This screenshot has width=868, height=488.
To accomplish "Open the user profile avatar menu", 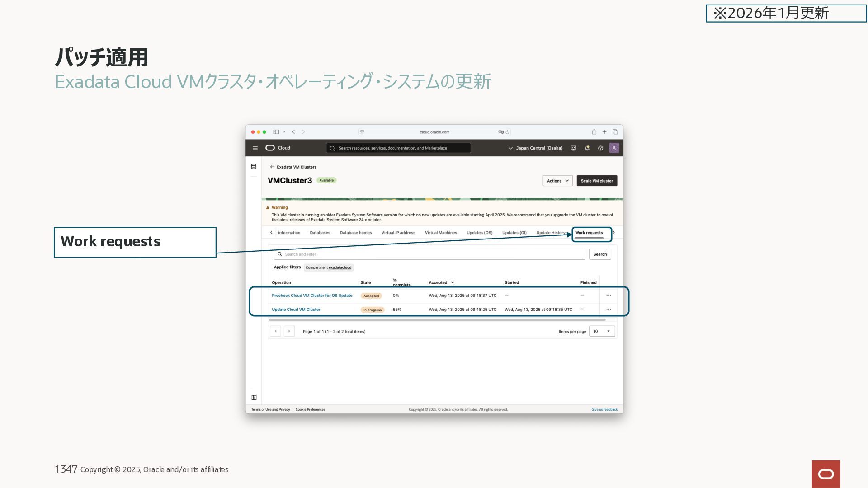I will click(x=614, y=148).
